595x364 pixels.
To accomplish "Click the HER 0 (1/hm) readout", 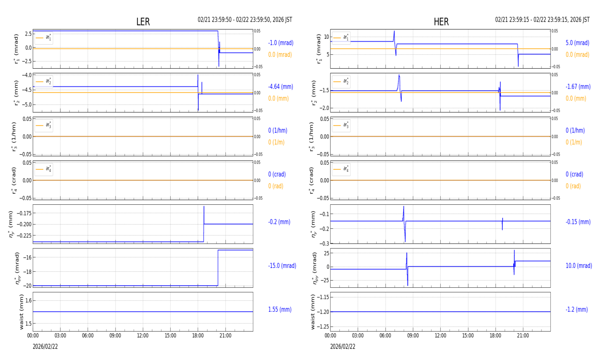I will [x=575, y=131].
